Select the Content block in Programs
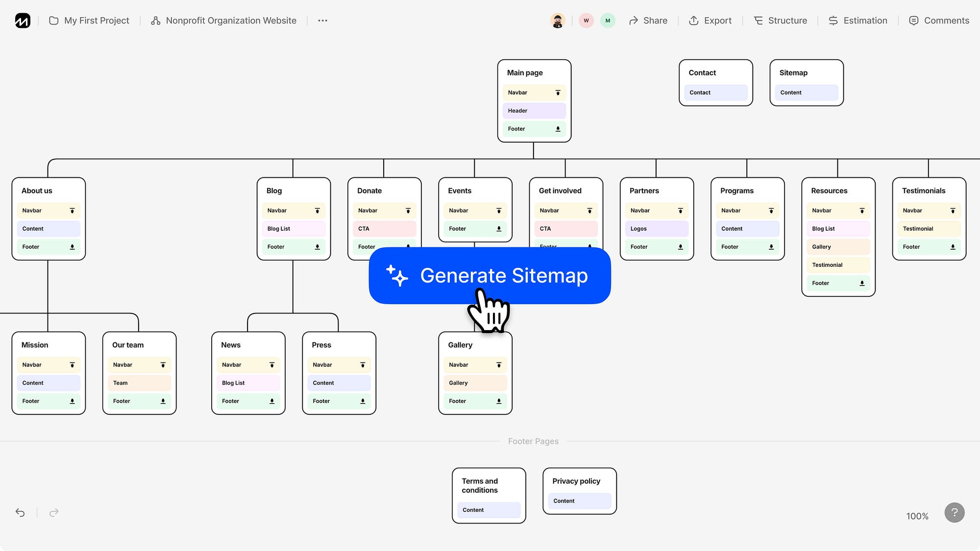The height and width of the screenshot is (551, 980). click(747, 229)
